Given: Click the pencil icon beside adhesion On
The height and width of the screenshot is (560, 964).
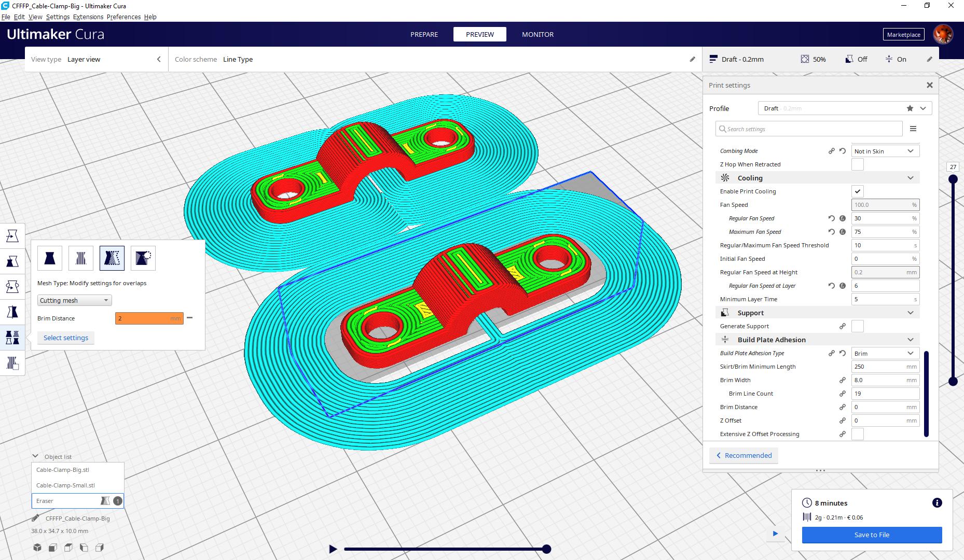Looking at the screenshot, I should 929,59.
